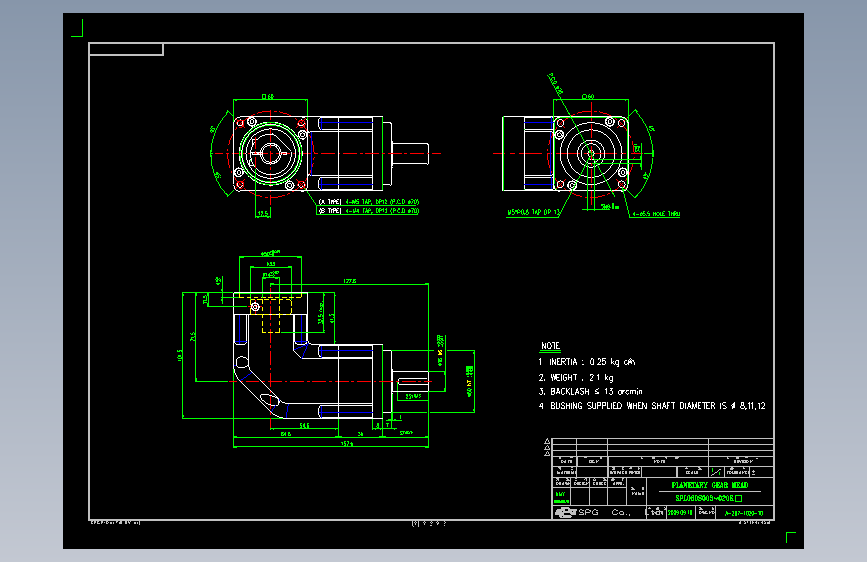The height and width of the screenshot is (562, 867).
Task: Select the 'INERTIA : 0.25 kg' note line
Action: click(587, 362)
